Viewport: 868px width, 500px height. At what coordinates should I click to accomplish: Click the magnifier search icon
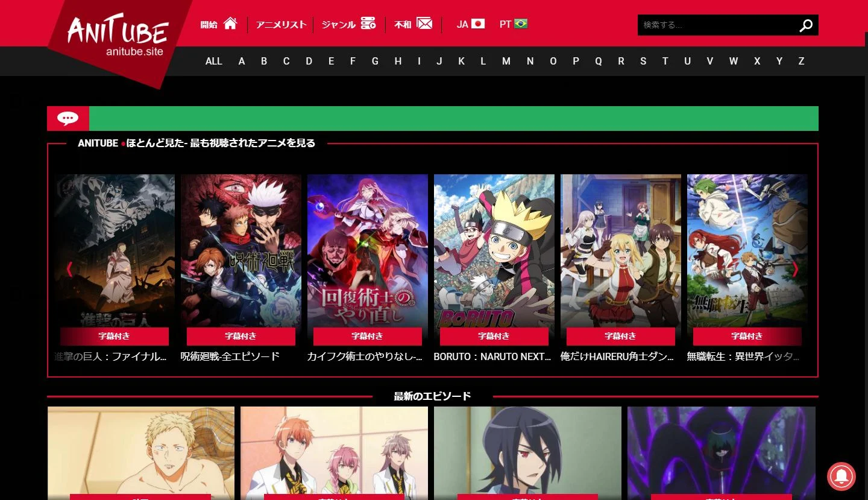(x=806, y=25)
